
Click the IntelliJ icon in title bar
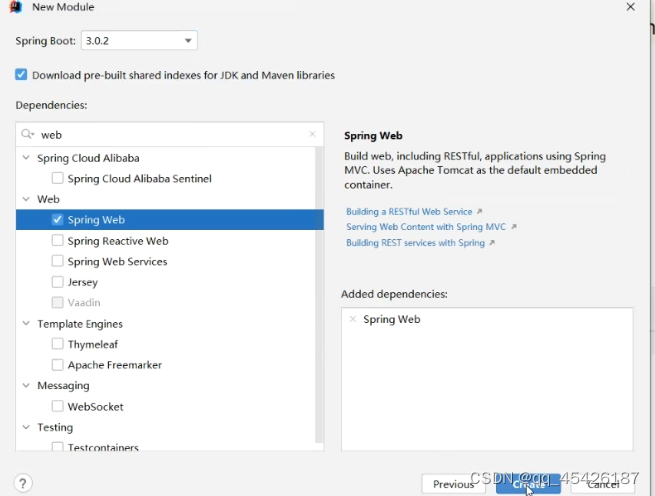coord(15,7)
